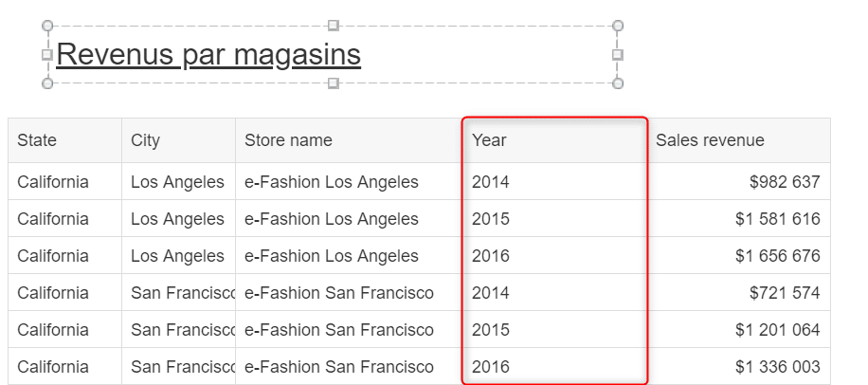The height and width of the screenshot is (385, 868).
Task: Click the left-middle resize handle of title box
Action: coord(48,55)
